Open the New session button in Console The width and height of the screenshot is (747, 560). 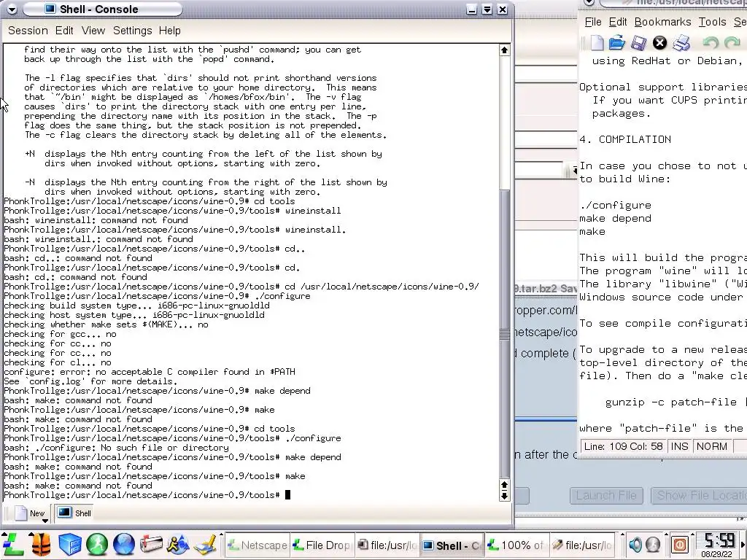(32, 513)
